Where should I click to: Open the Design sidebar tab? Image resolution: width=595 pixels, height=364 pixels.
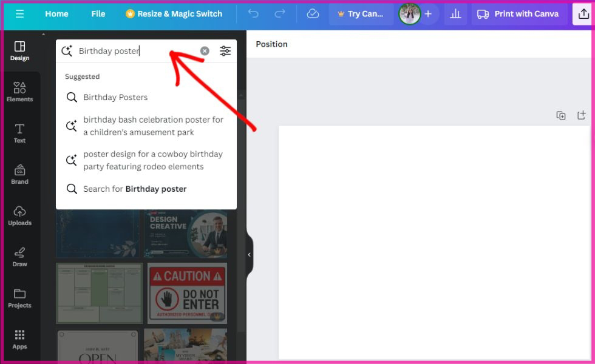tap(19, 51)
